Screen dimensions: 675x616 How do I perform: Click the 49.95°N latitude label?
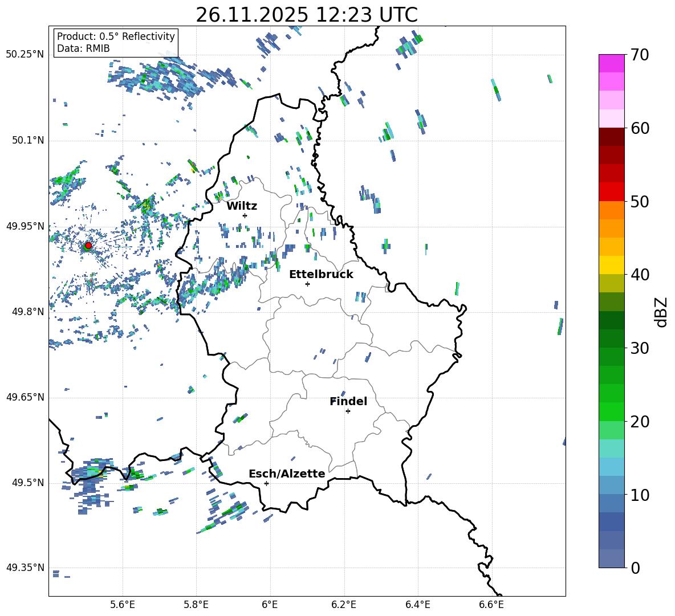point(25,226)
